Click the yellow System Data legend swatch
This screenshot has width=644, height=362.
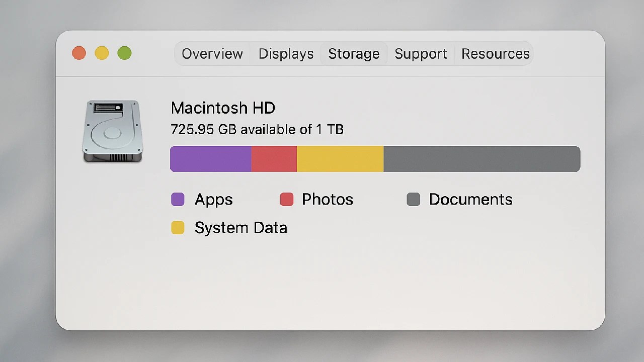(178, 228)
